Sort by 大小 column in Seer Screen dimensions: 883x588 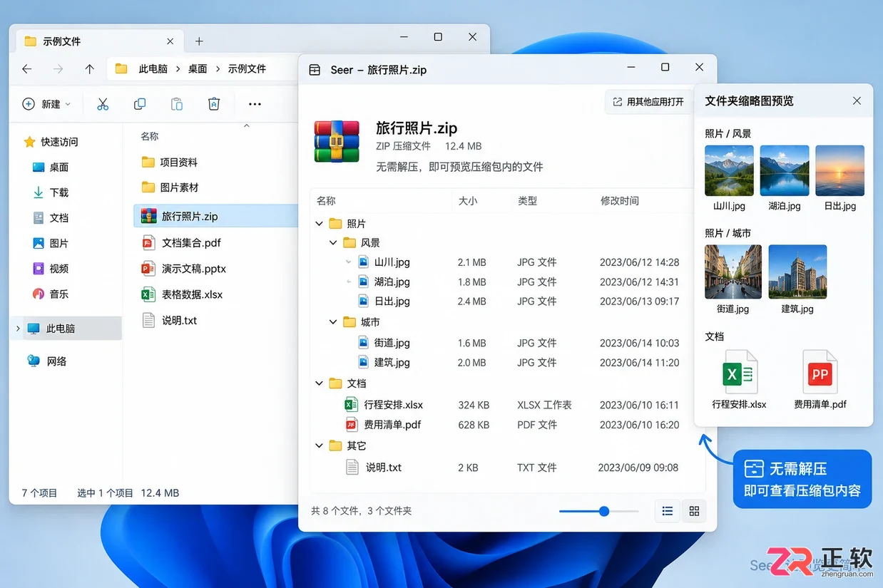click(x=468, y=201)
